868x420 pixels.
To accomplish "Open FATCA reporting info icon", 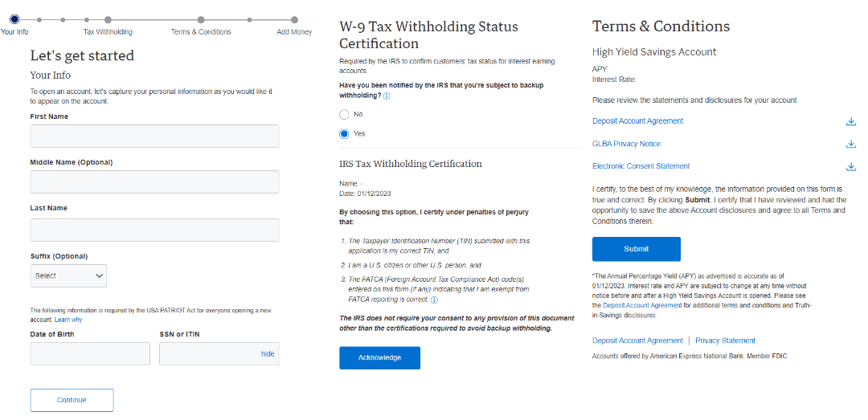I will coord(434,300).
